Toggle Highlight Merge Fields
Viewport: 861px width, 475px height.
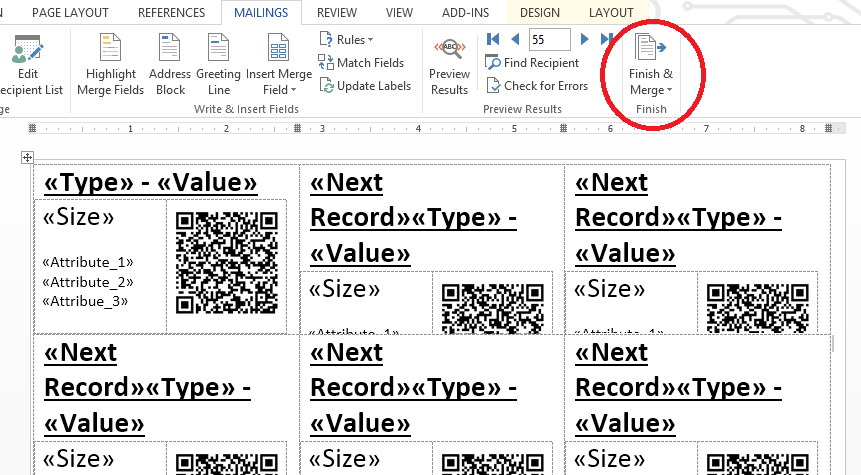(x=110, y=65)
